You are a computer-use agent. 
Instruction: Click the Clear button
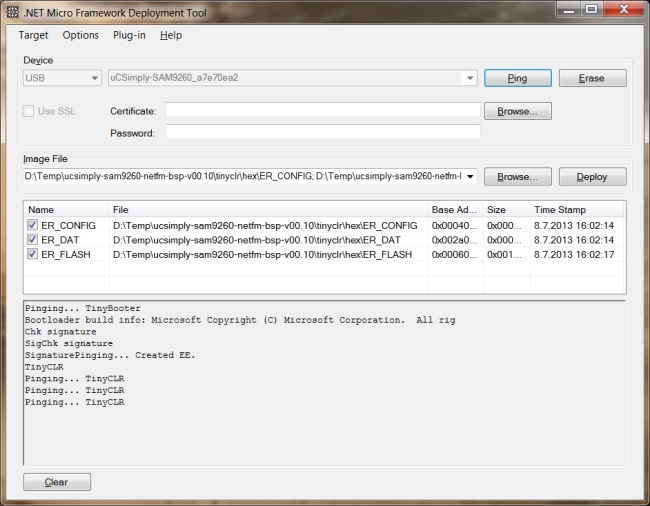coord(57,482)
